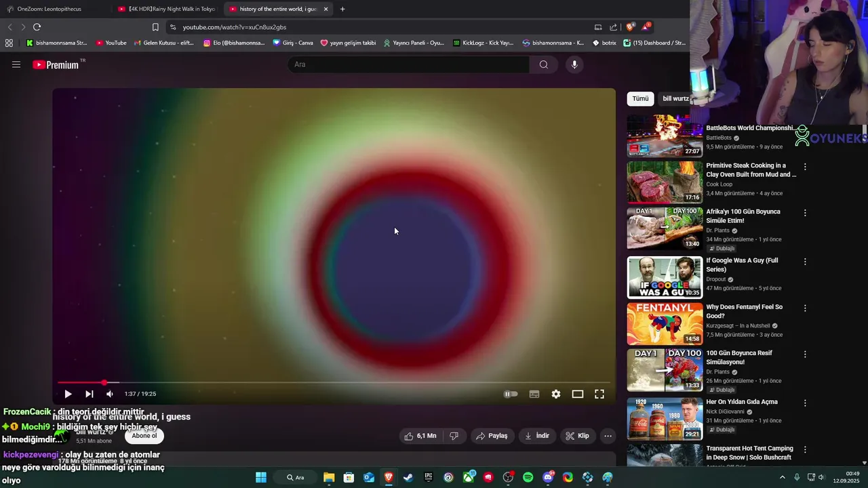Open browser apps grid icon
This screenshot has height=488, width=868.
(9, 43)
